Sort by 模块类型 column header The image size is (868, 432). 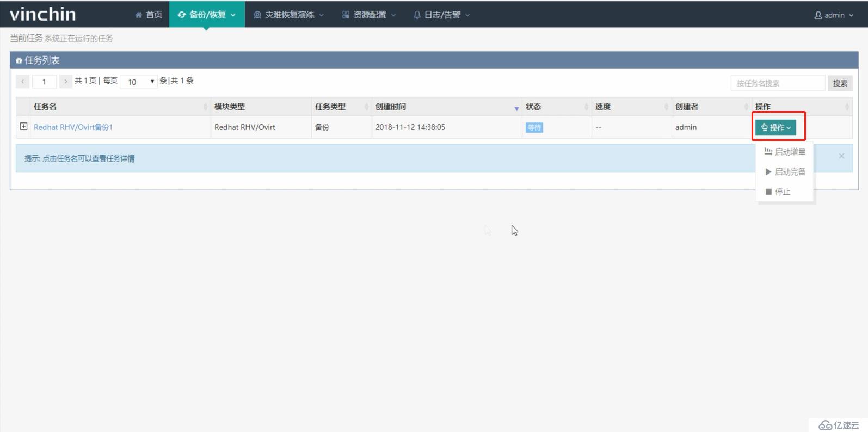[x=261, y=107]
